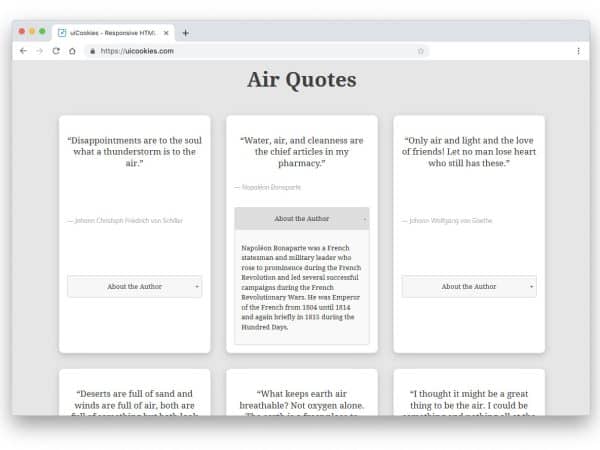Click the arrow on Goethe's author accordion
Screen dimensions: 600x450
tap(531, 287)
